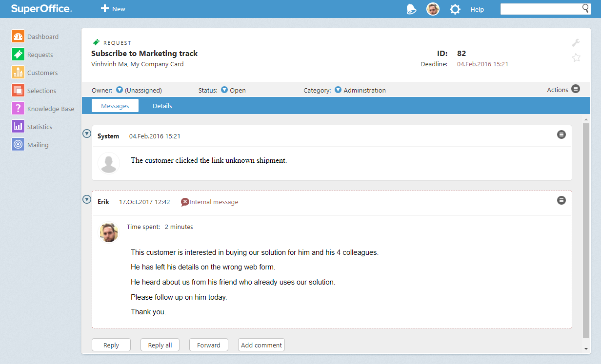
Task: Collapse Erik's internal message
Action: [87, 199]
